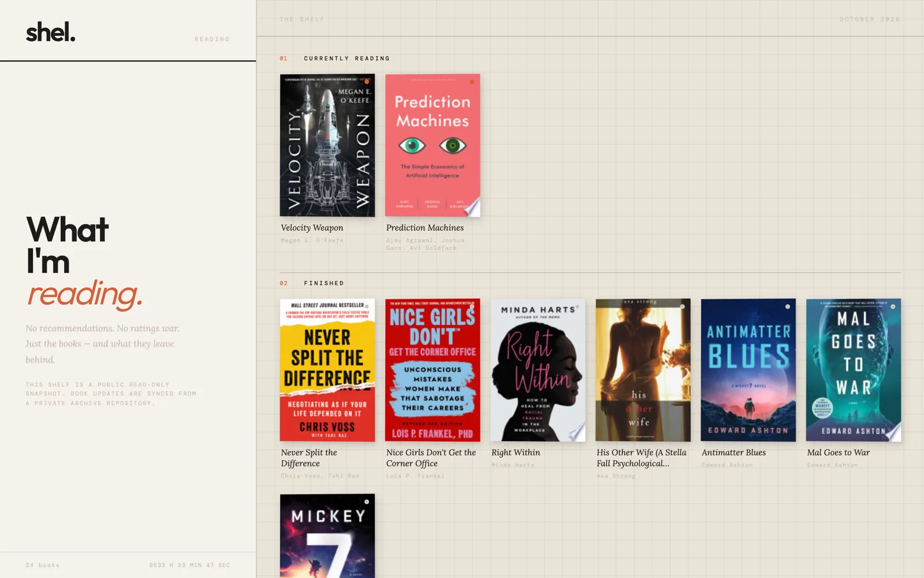Click author "Lois P. Frankel"
This screenshot has width=924, height=578.
click(415, 476)
